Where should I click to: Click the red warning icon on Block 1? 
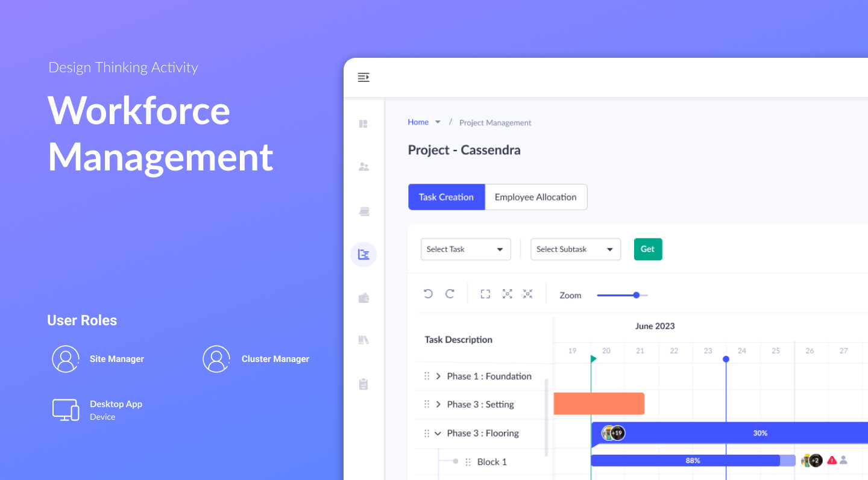pyautogui.click(x=832, y=460)
